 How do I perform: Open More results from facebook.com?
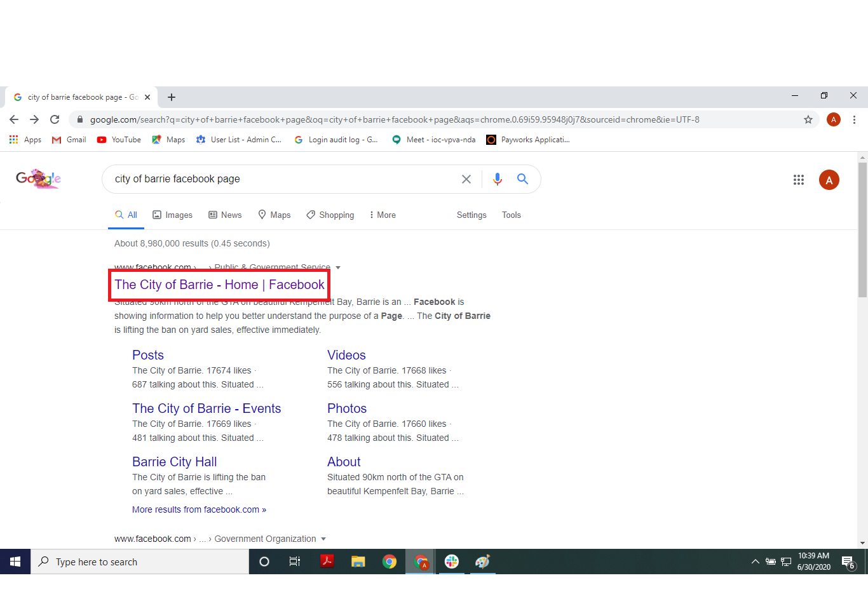200,509
